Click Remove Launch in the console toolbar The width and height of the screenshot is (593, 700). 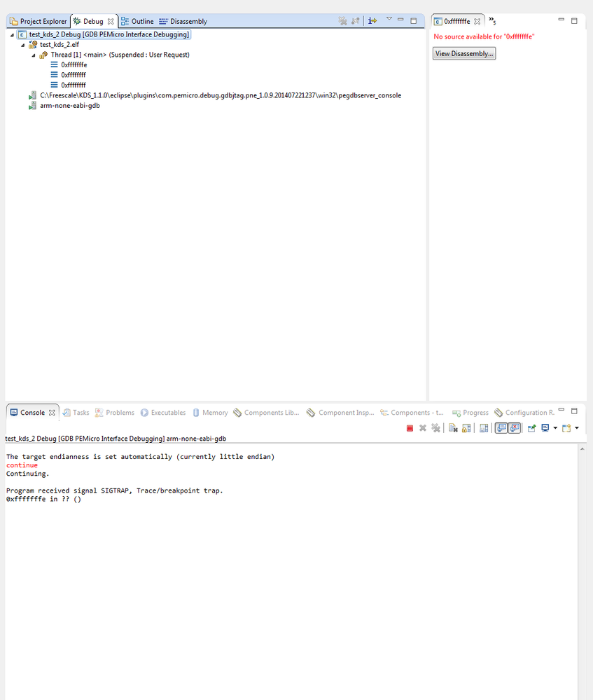point(422,427)
